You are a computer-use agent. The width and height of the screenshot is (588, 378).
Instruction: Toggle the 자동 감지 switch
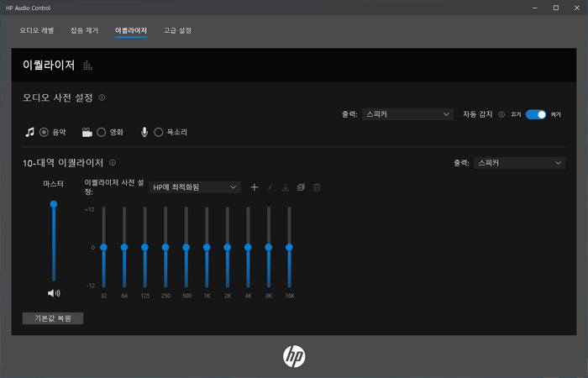coord(536,114)
